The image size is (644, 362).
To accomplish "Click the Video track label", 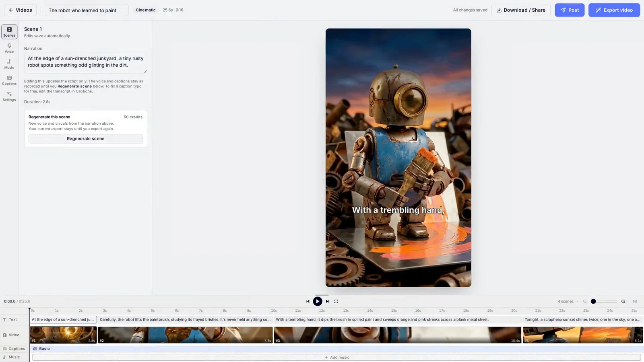I will pos(11,335).
